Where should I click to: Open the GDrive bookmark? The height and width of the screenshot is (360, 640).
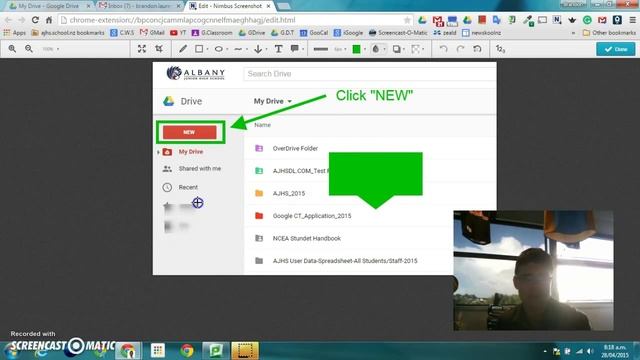251,33
